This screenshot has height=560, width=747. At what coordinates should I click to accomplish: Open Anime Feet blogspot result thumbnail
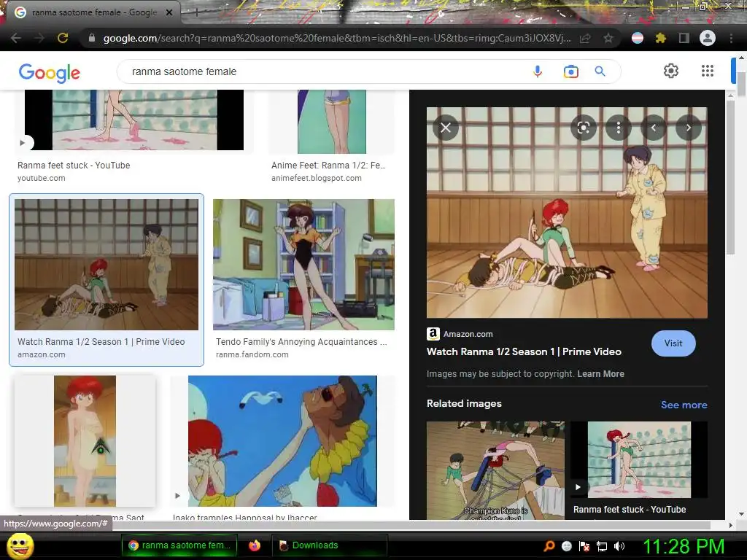point(332,122)
